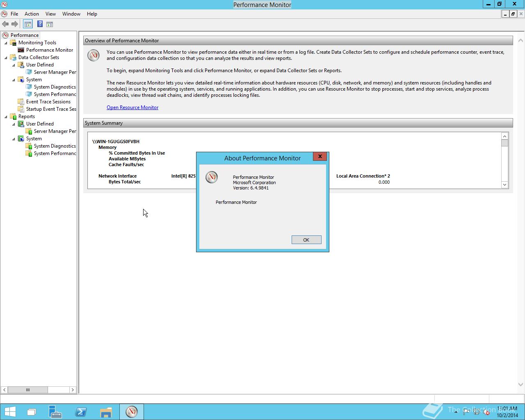Select Server Manager Per icon under Data Collector Sets
Screen dimensions: 525x420
[x=29, y=72]
